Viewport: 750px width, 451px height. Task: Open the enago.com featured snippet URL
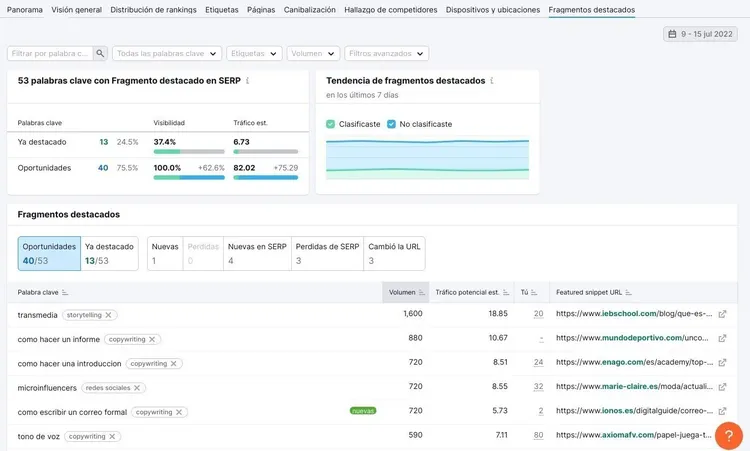(635, 362)
